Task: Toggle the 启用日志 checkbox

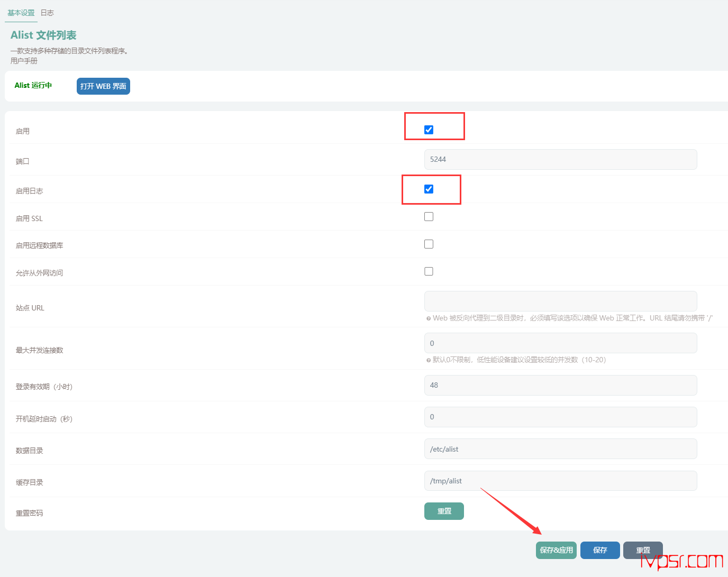Action: point(429,189)
